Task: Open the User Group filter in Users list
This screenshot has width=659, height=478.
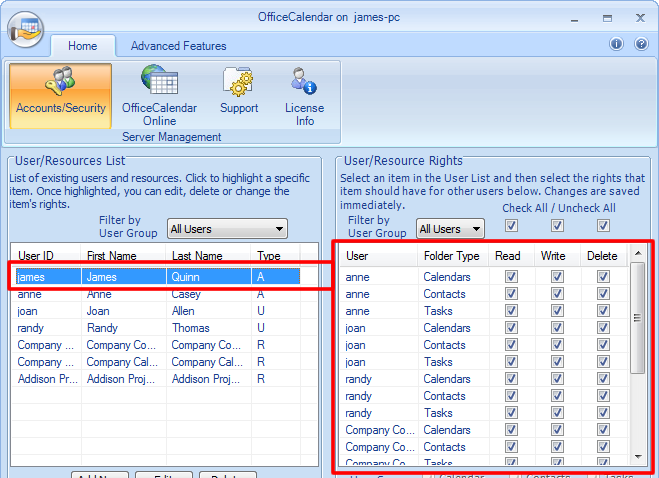Action: tap(227, 229)
